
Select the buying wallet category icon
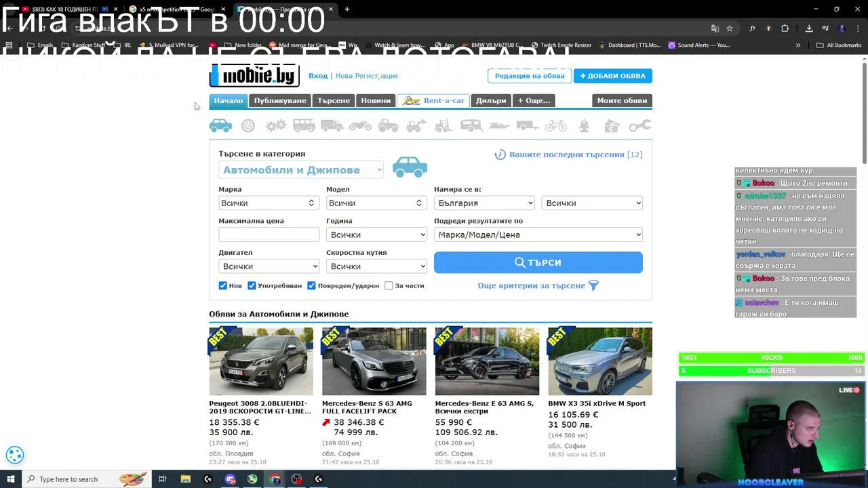612,125
